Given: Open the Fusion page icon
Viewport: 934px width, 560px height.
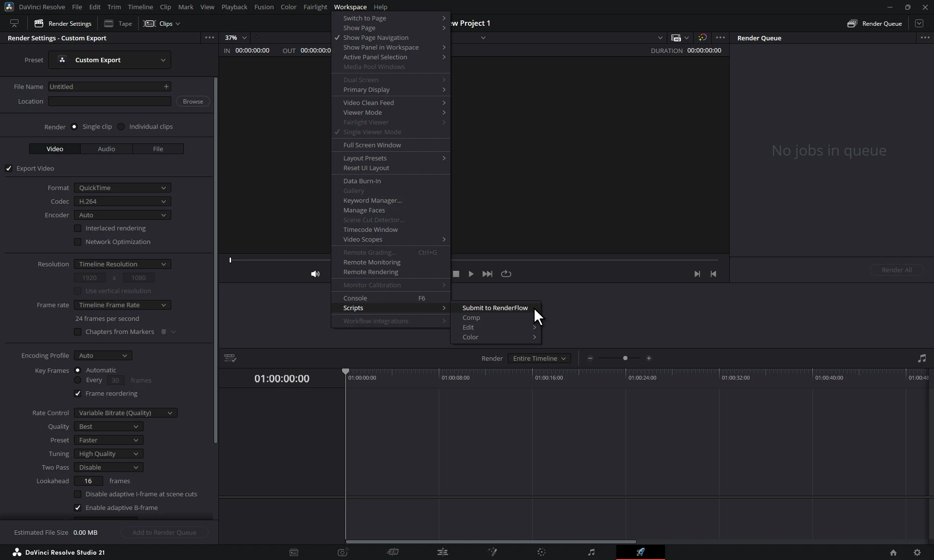Looking at the screenshot, I should [x=492, y=552].
